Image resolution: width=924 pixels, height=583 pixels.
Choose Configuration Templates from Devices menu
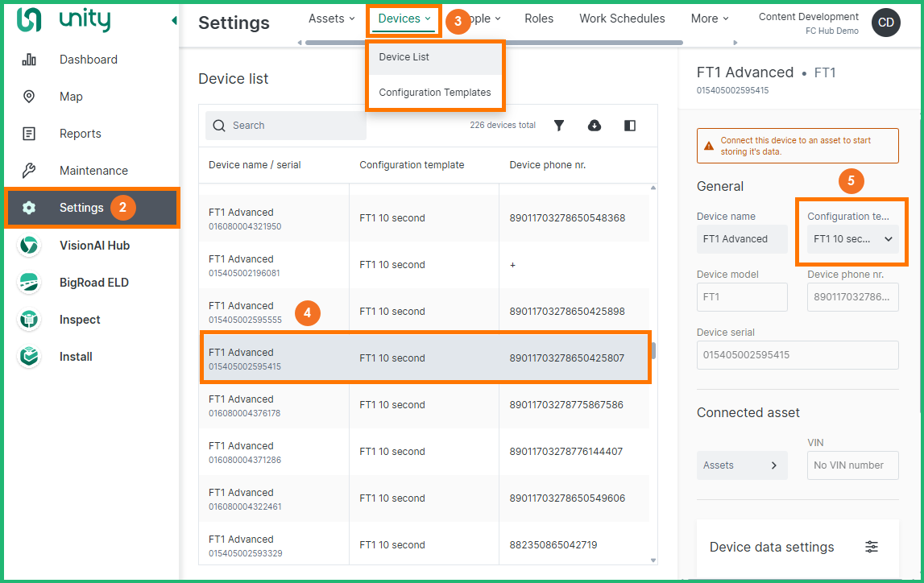tap(434, 93)
